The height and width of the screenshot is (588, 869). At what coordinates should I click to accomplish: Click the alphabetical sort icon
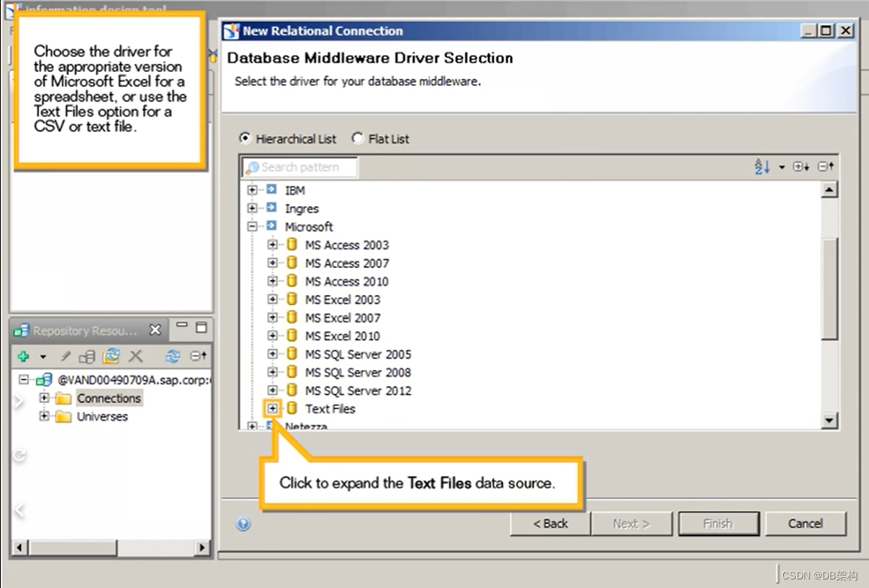pyautogui.click(x=762, y=166)
